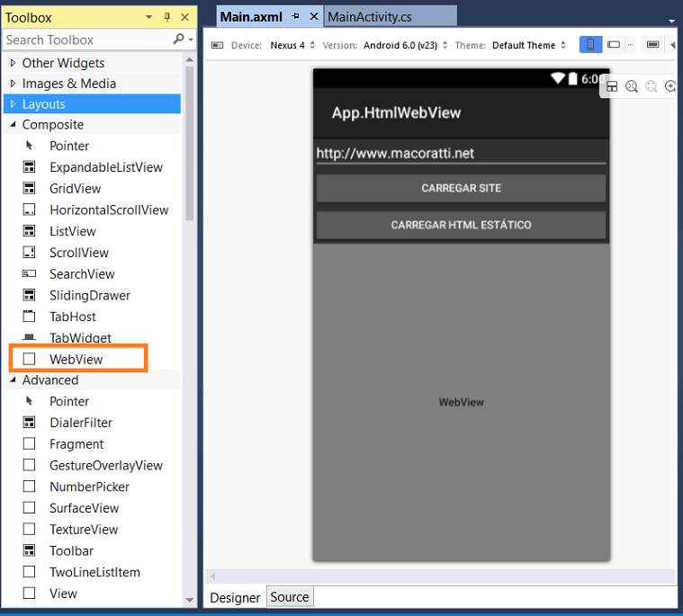Image resolution: width=683 pixels, height=616 pixels.
Task: Pick TabHost in the toolbox
Action: point(72,317)
